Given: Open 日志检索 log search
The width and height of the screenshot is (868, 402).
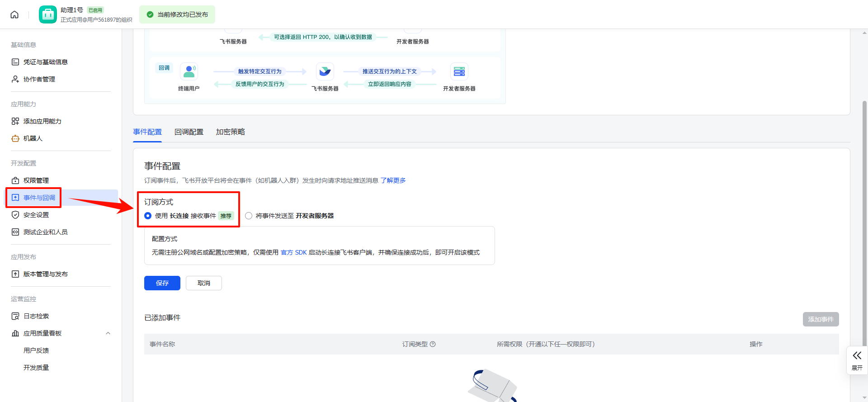Looking at the screenshot, I should pos(36,316).
